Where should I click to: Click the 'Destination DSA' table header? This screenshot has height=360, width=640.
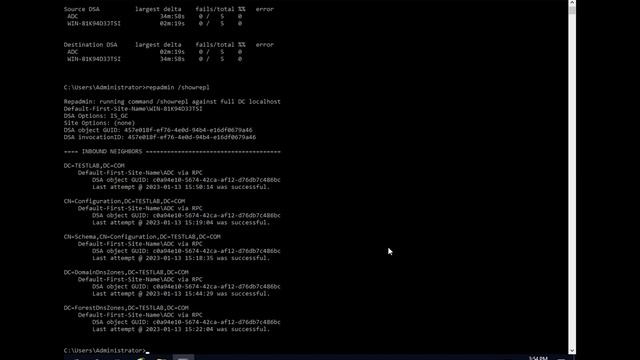90,44
